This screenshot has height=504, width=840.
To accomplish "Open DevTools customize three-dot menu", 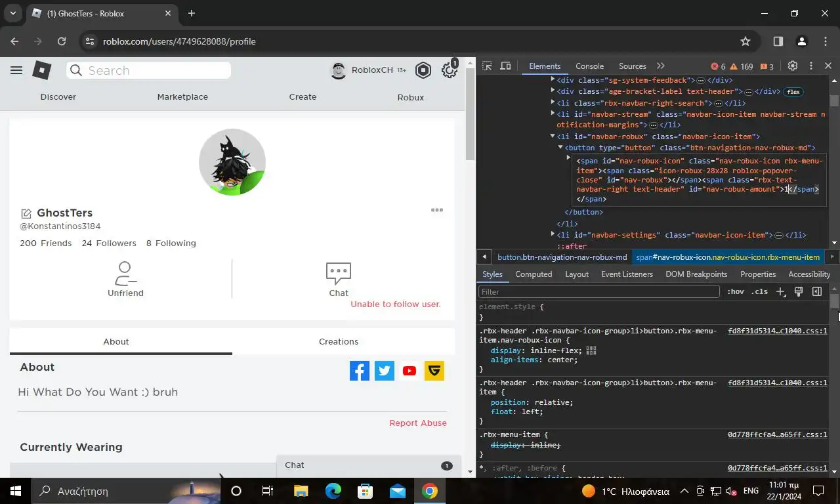I will click(811, 66).
